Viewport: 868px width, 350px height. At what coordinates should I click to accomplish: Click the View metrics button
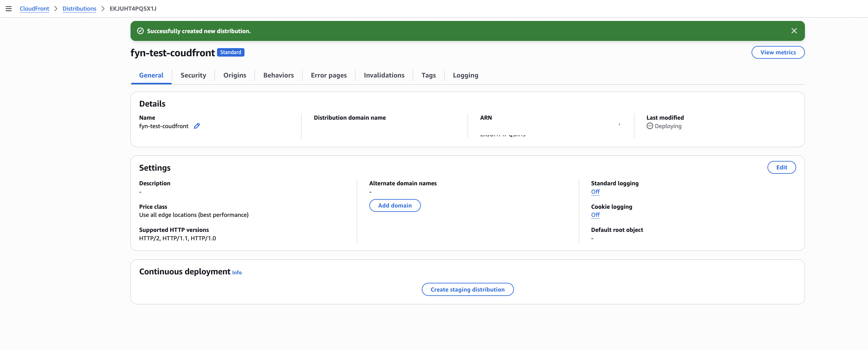pos(778,52)
